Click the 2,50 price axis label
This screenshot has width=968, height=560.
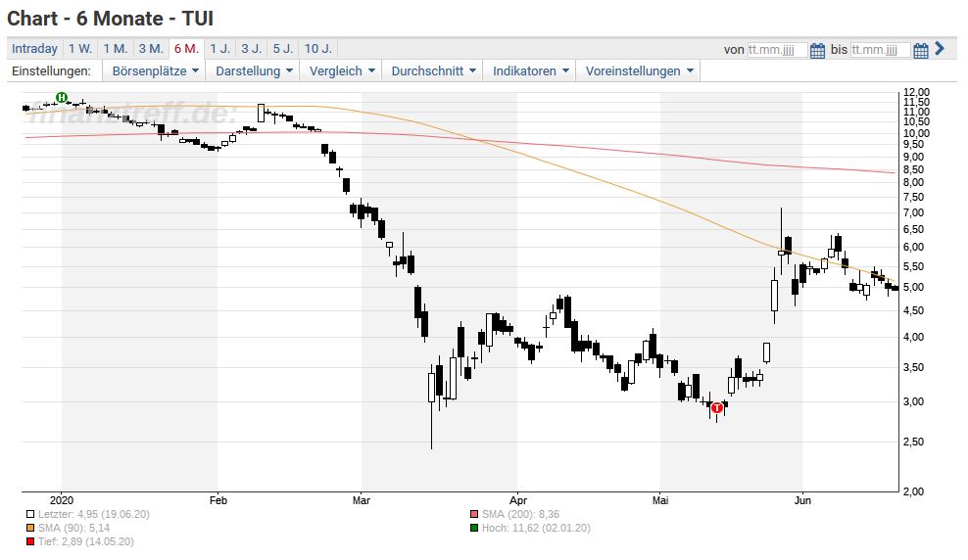pyautogui.click(x=914, y=443)
